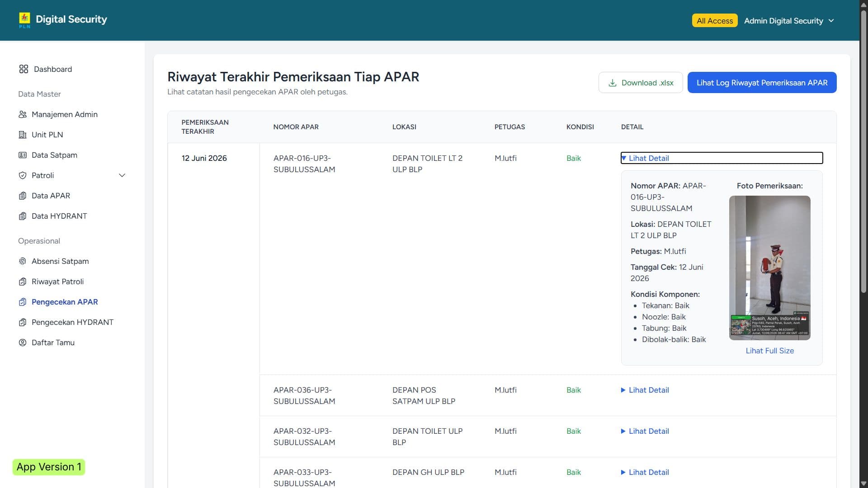Collapse Lihat Detail for APAR-016
Screen dimensions: 868x488
[722, 158]
